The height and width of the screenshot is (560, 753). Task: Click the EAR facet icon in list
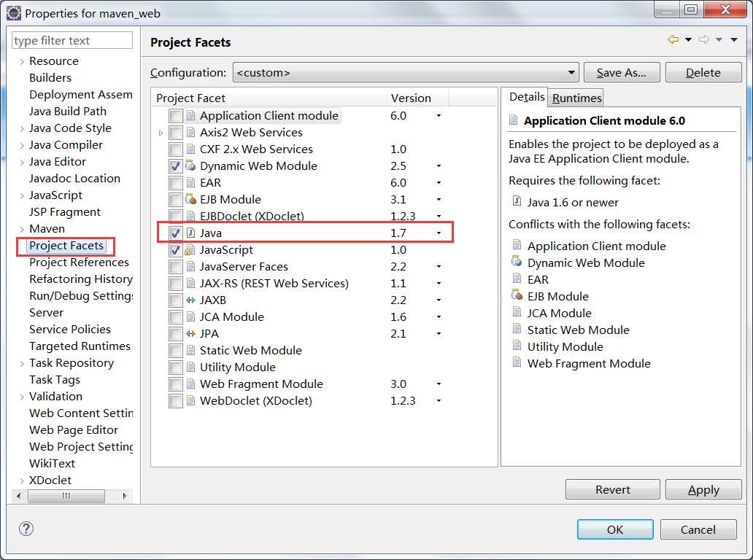pyautogui.click(x=190, y=183)
